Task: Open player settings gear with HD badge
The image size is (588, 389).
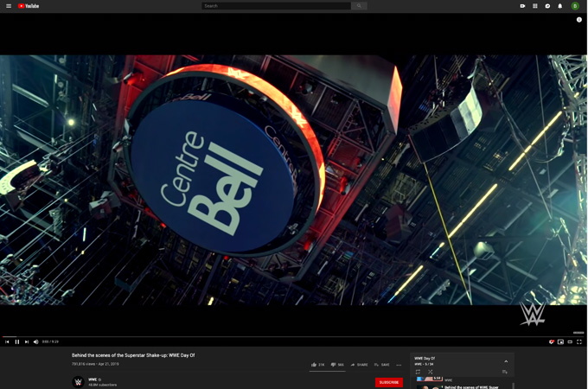Action: tap(552, 341)
